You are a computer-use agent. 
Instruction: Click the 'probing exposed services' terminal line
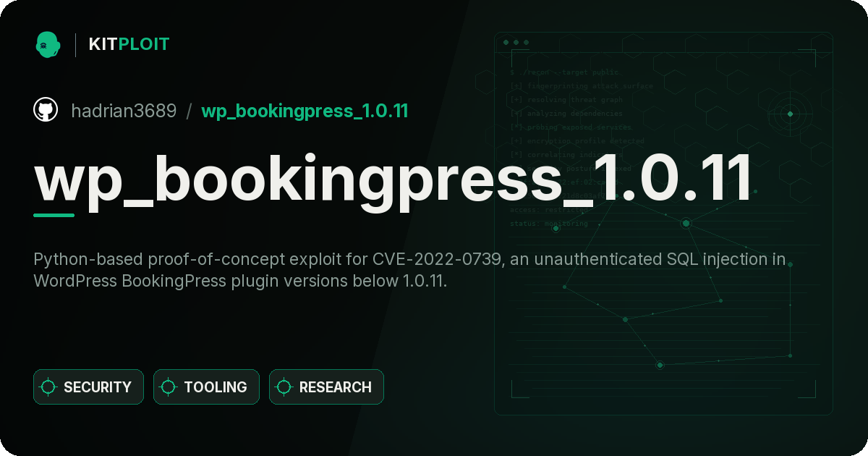[x=571, y=127]
